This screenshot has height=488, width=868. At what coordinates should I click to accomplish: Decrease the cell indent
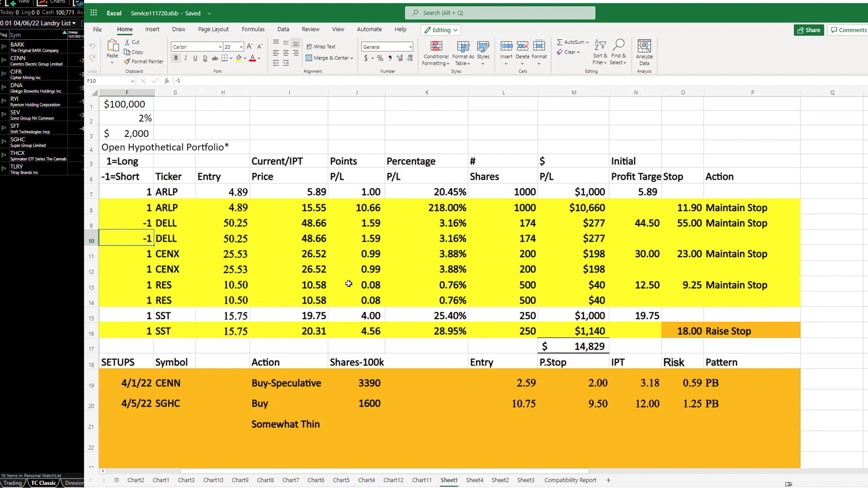pos(276,63)
